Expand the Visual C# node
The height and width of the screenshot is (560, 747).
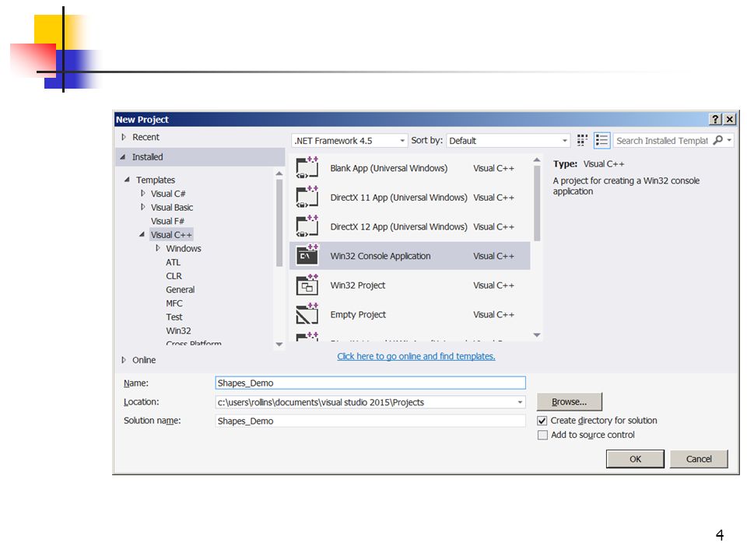(x=143, y=194)
